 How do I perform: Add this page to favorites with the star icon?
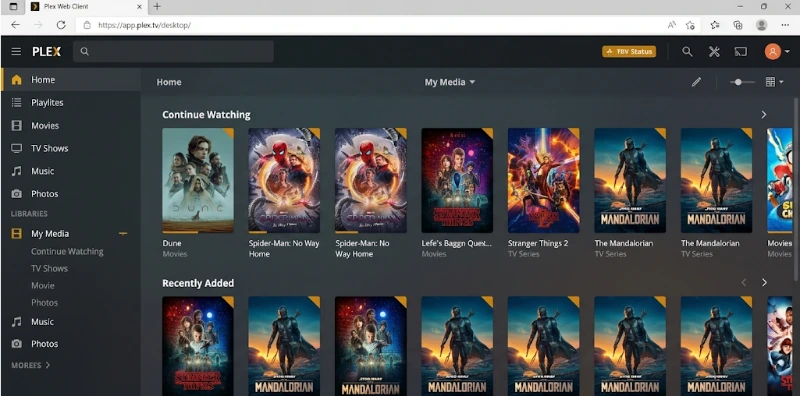tap(690, 25)
